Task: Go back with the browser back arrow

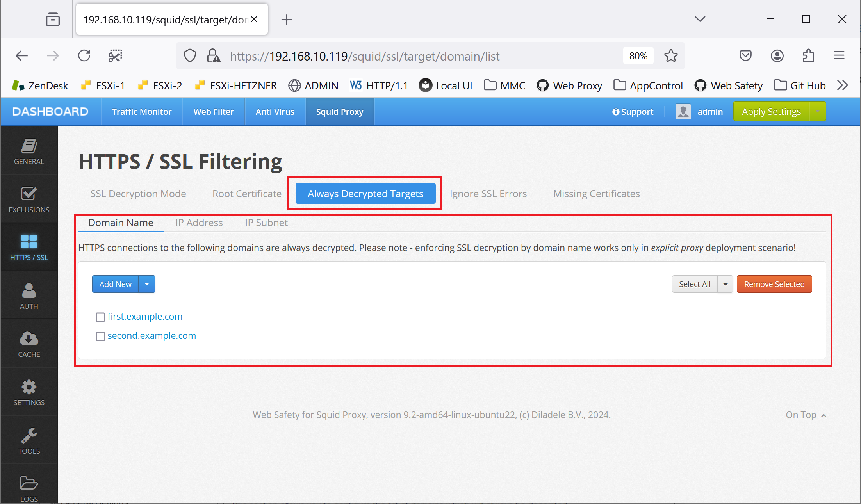Action: click(22, 56)
